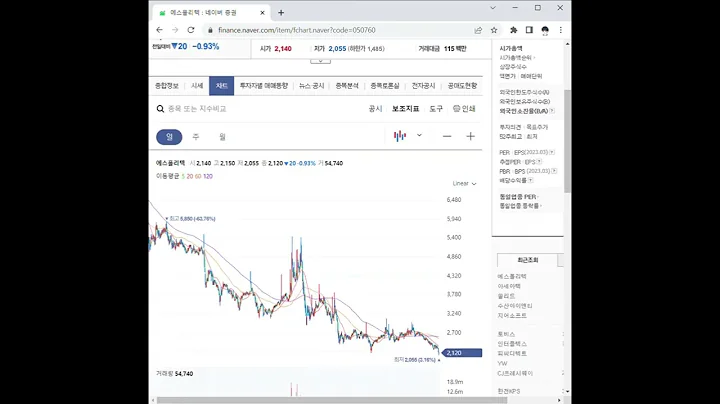Click the magnifier search icon in chart toolbar
The width and height of the screenshot is (720, 404).
pyautogui.click(x=160, y=109)
